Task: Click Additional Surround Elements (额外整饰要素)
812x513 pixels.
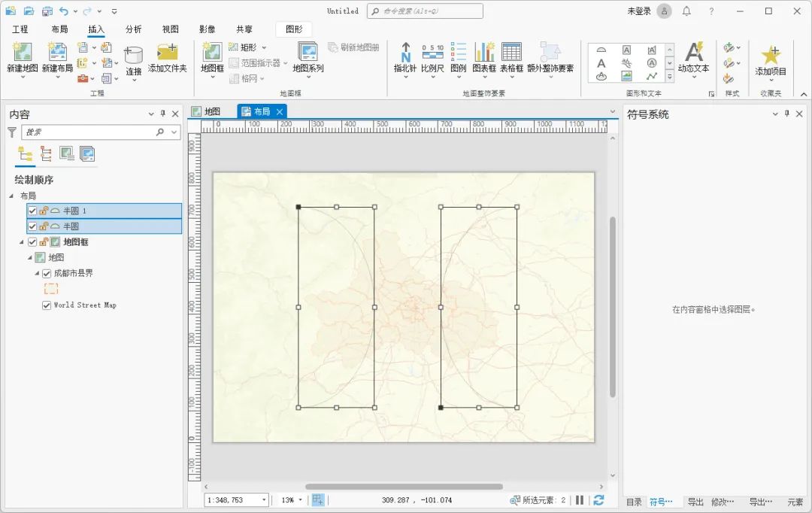Action: [550, 52]
